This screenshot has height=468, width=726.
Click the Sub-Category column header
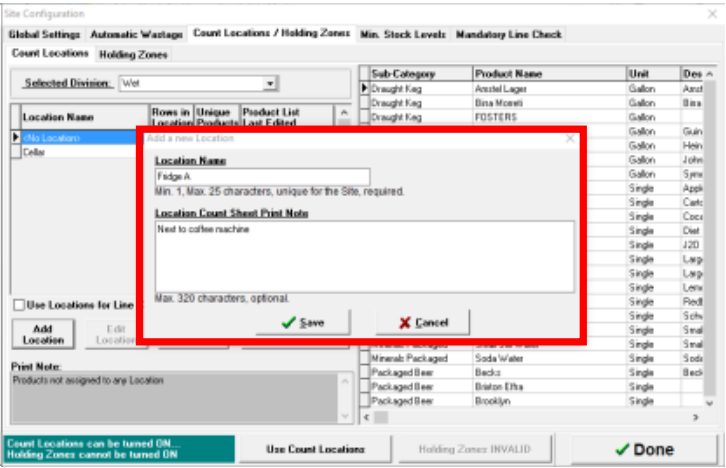[420, 74]
